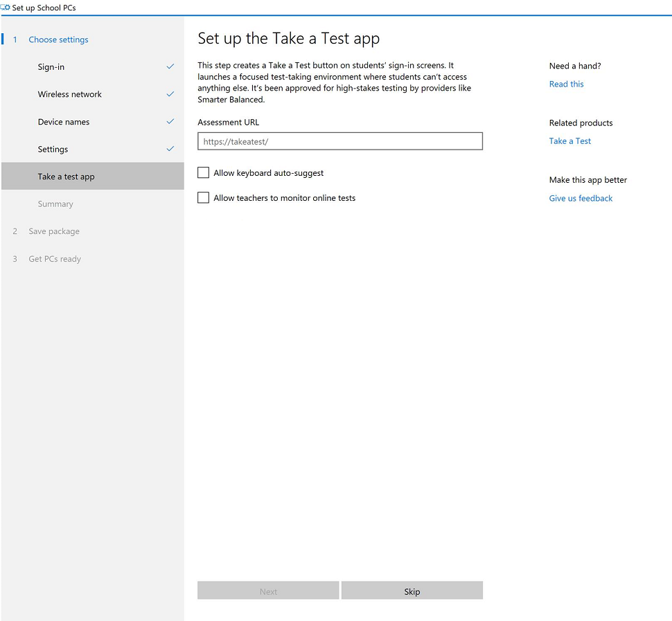Open the Save package step
The image size is (672, 621).
(x=54, y=231)
